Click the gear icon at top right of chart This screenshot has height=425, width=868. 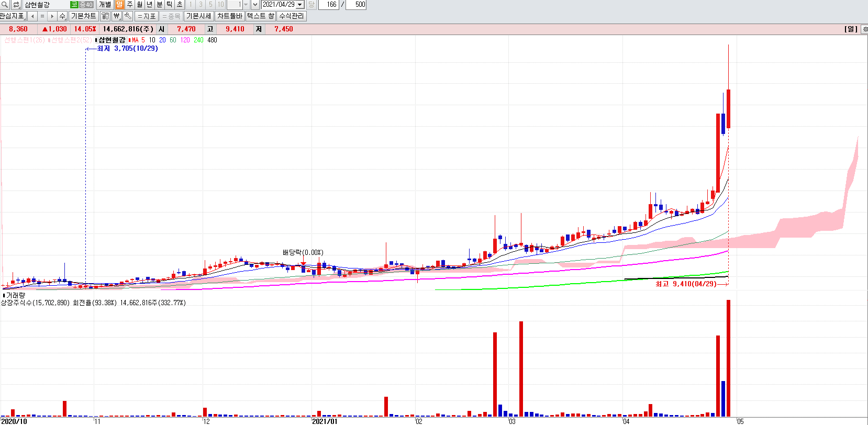864,29
